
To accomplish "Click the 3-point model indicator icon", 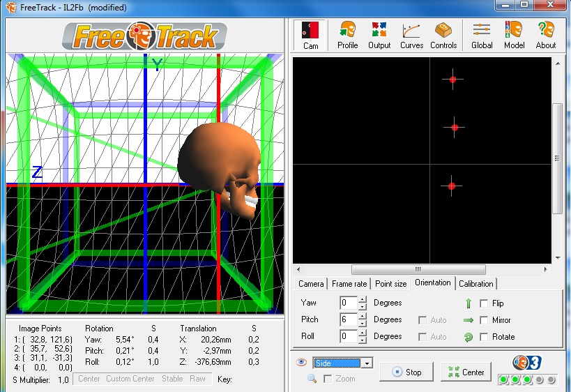I will 527,363.
